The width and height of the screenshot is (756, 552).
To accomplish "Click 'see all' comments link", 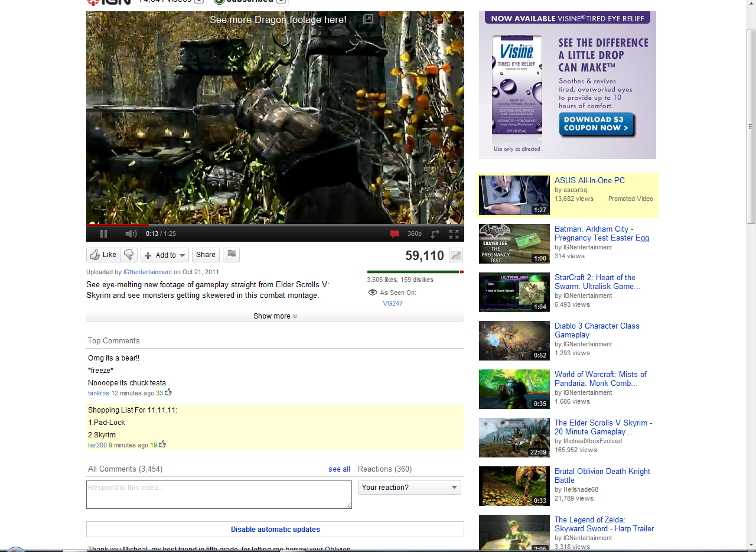I will 339,469.
